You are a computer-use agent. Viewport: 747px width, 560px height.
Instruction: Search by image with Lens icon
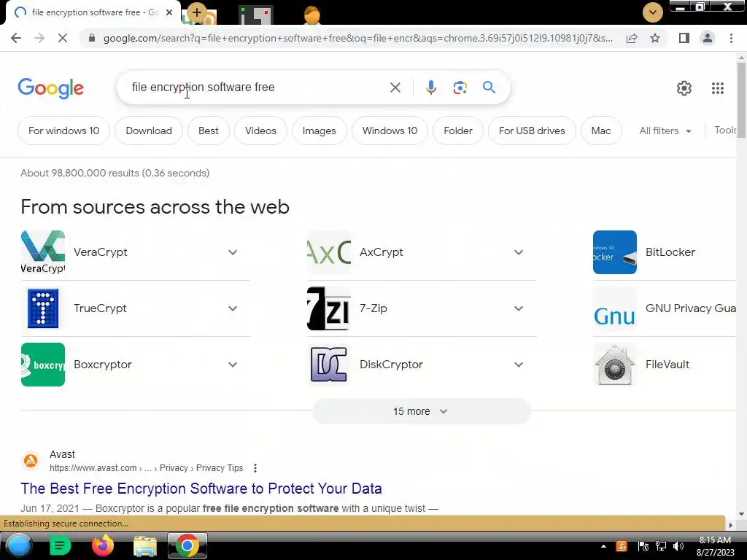[x=460, y=87]
